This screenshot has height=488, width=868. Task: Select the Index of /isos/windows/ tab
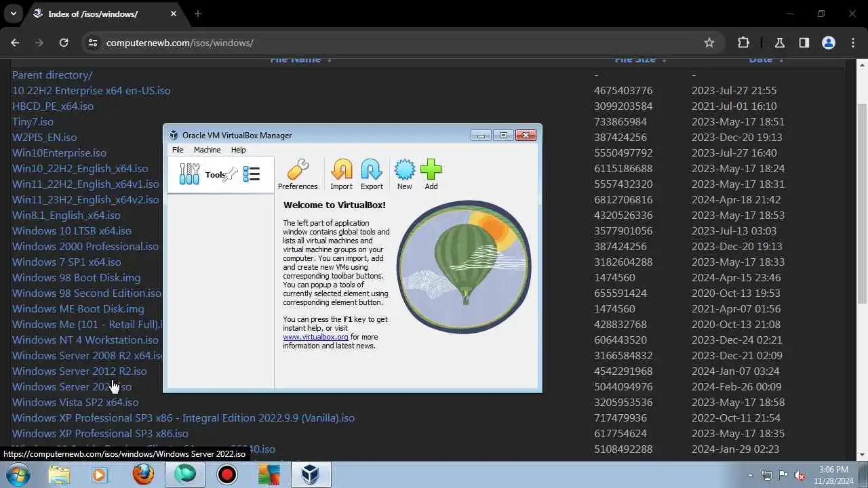point(105,14)
